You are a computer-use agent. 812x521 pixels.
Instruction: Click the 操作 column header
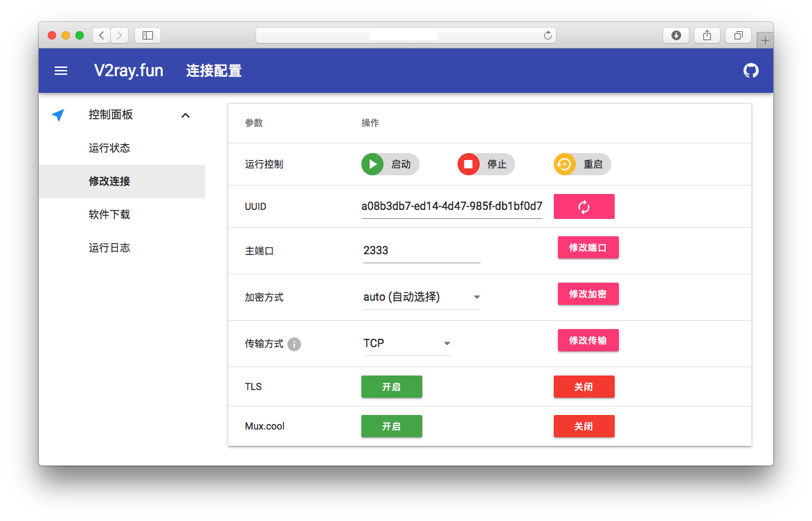click(370, 123)
